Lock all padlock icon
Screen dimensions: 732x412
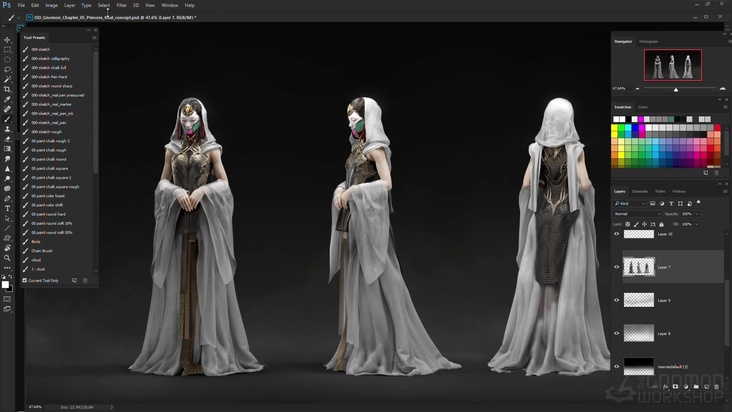tap(661, 224)
